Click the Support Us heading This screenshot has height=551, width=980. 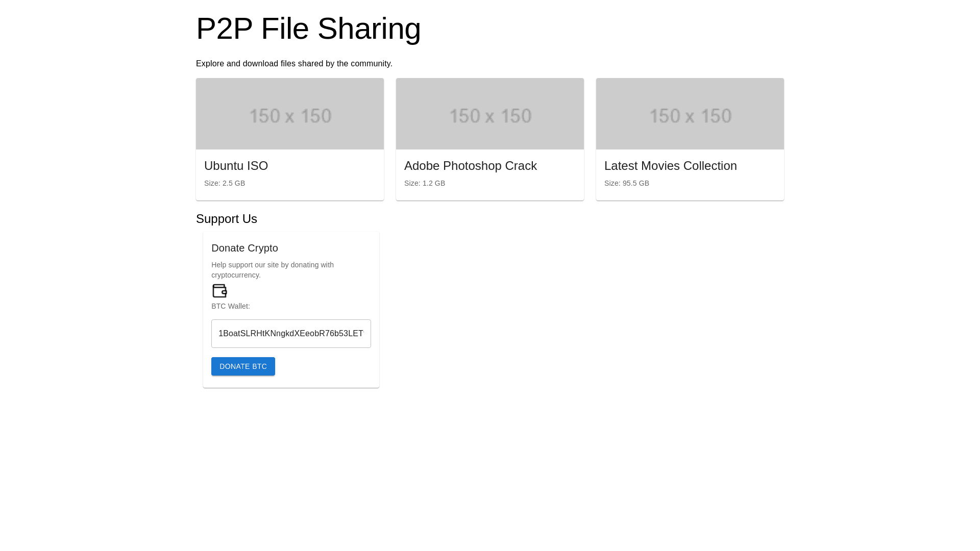[x=227, y=219]
